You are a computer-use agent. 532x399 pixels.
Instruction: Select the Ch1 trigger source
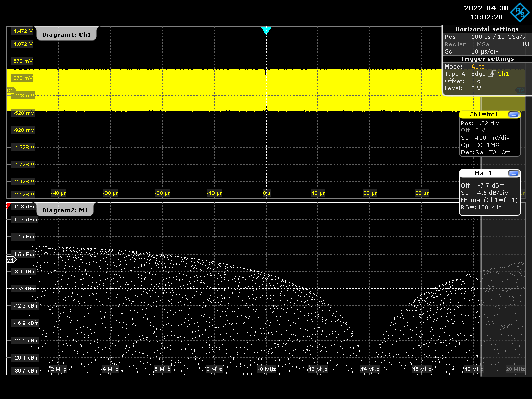click(x=503, y=74)
